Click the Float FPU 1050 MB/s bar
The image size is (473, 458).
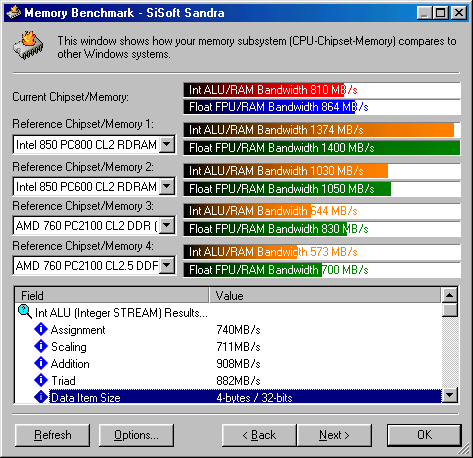tap(322, 189)
